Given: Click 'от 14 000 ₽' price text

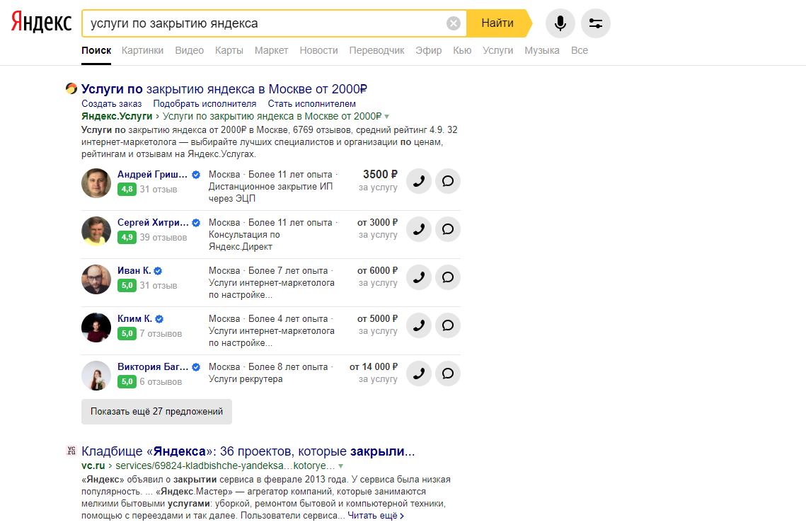Looking at the screenshot, I should point(374,367).
